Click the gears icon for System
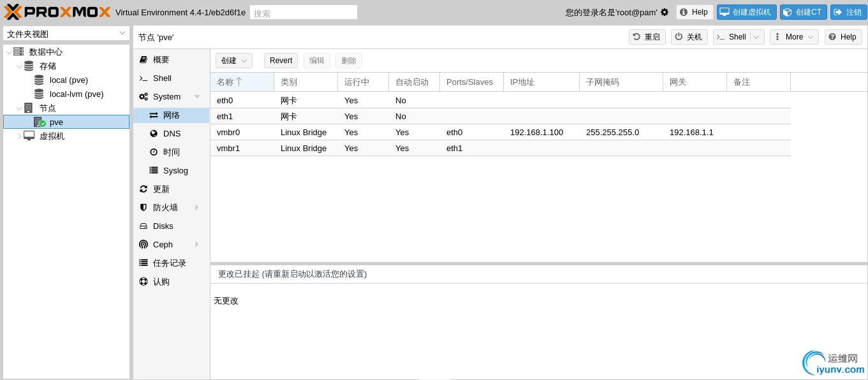 point(143,96)
